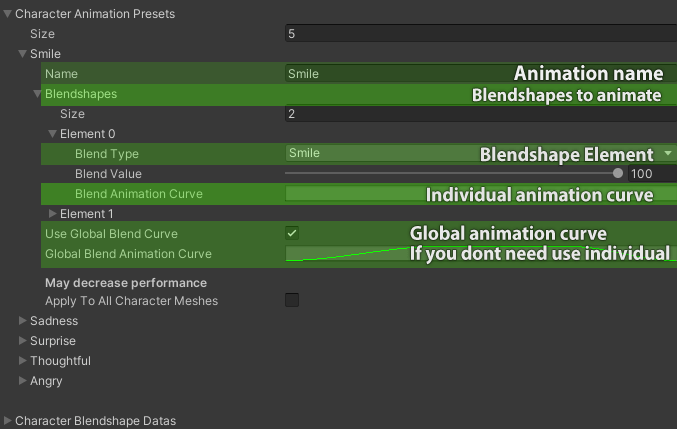Click the Name text field
The height and width of the screenshot is (429, 677).
click(400, 74)
